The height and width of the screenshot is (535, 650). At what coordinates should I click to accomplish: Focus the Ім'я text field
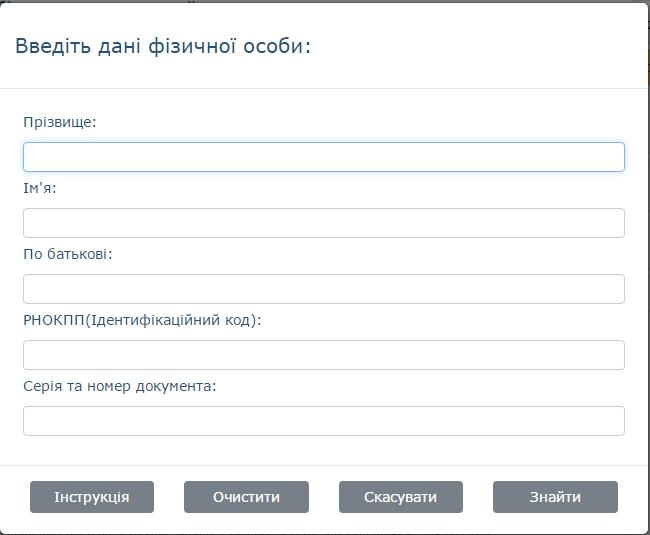[323, 223]
